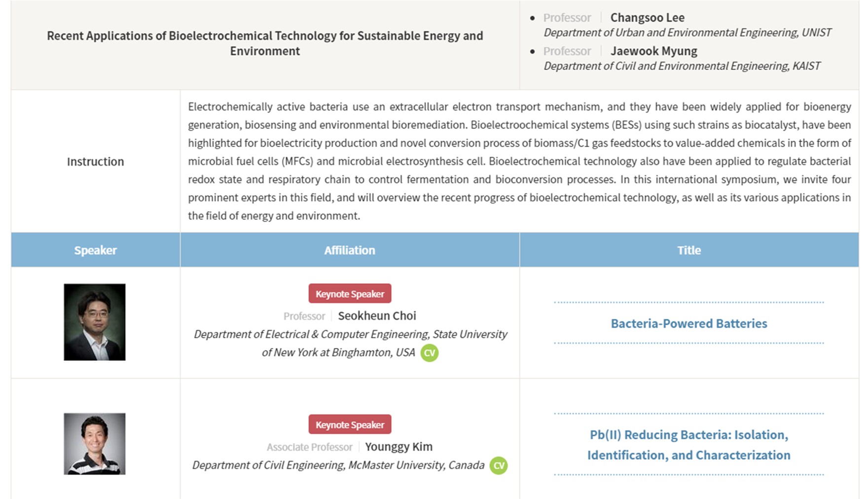Screen dimensions: 868x499
Task: Click Seokheun Choi's portrait photo
Action: [95, 322]
